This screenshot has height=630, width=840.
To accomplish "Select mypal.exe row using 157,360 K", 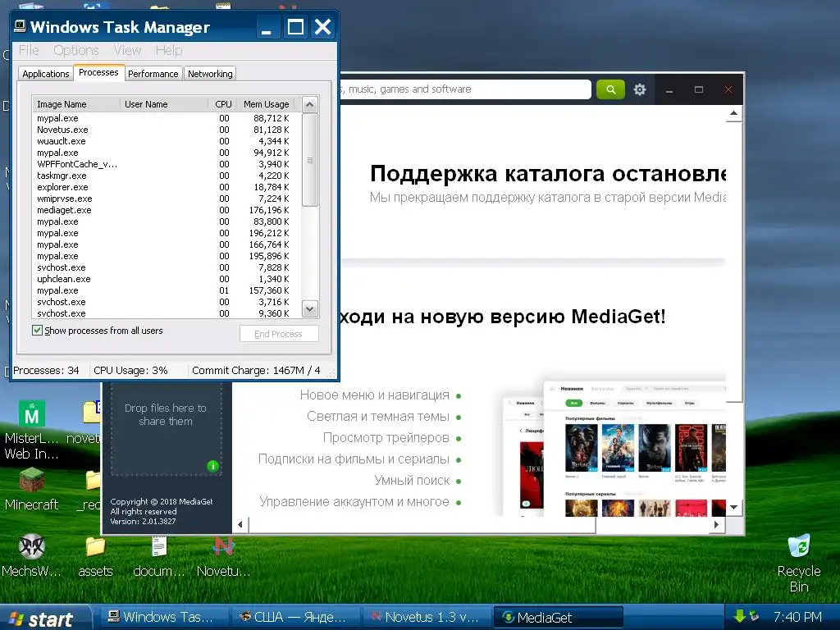I will pyautogui.click(x=163, y=290).
